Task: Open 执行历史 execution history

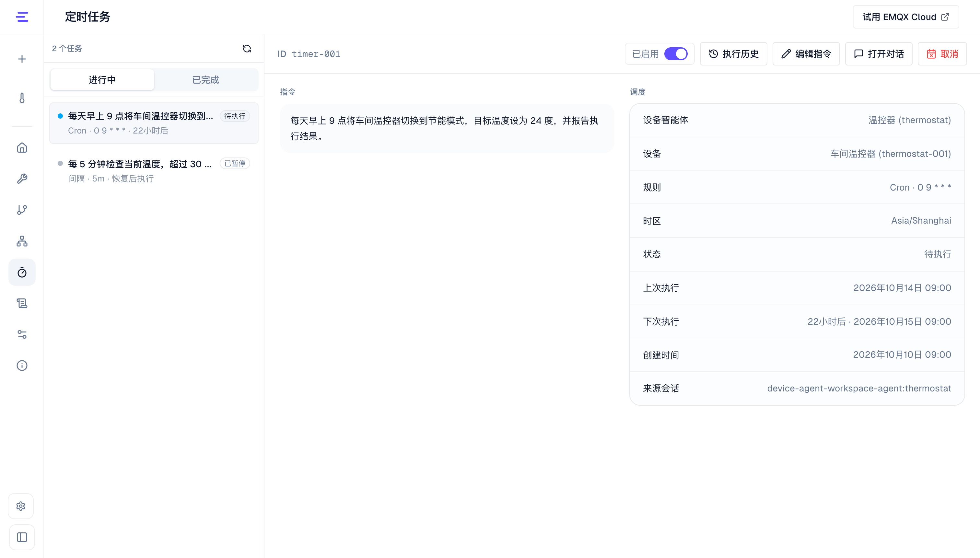Action: (x=734, y=54)
